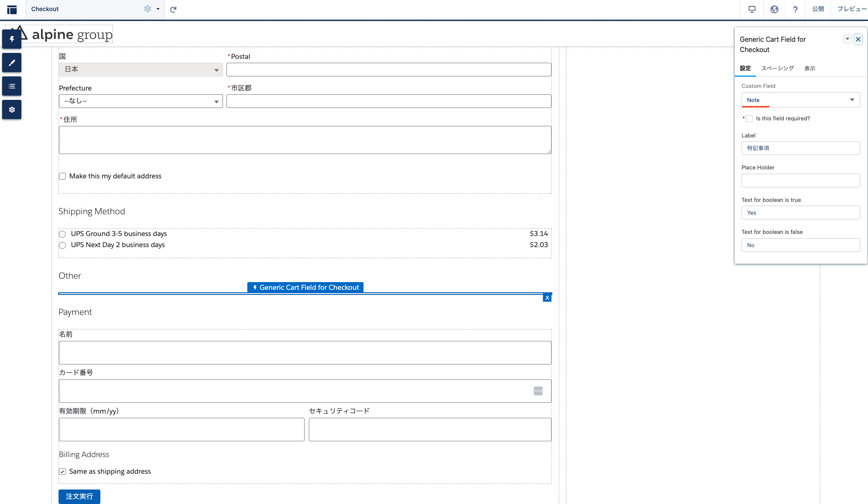Image resolution: width=868 pixels, height=504 pixels.
Task: Open the Page Structure list panel
Action: 12,86
